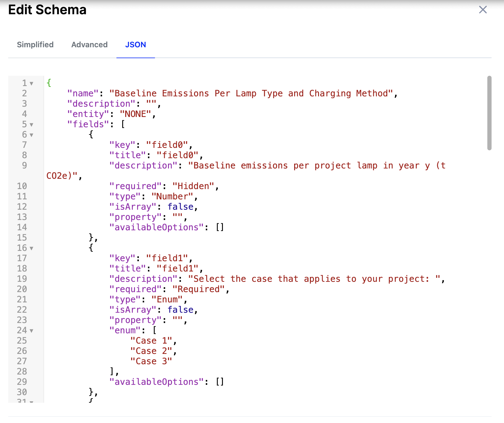504x423 pixels.
Task: Collapse the fields array fold arrow on line 5
Action: tap(32, 125)
